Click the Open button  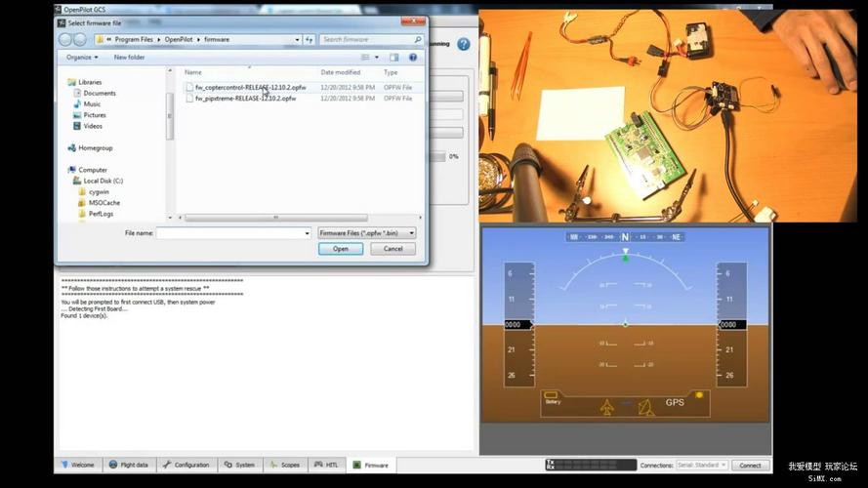341,249
